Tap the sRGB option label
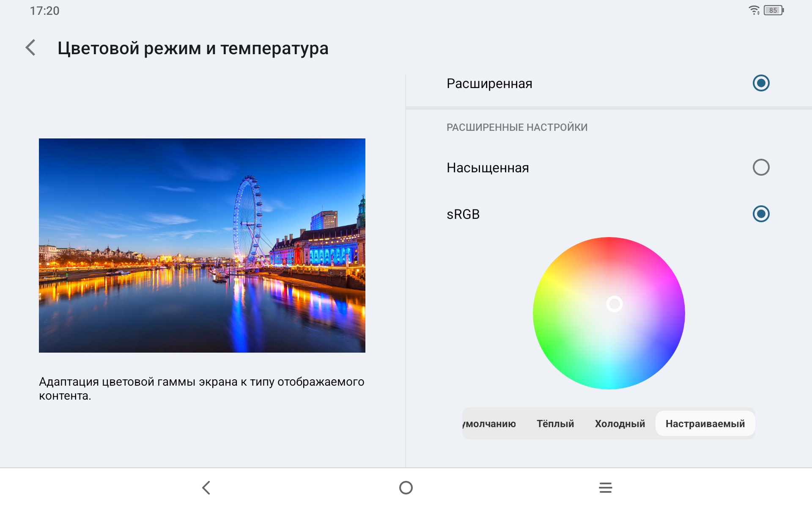Viewport: 812px width, 508px height. (x=463, y=215)
